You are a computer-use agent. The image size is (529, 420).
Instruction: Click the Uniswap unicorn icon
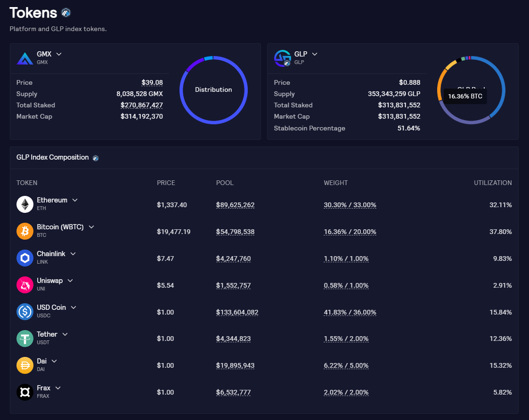point(25,285)
